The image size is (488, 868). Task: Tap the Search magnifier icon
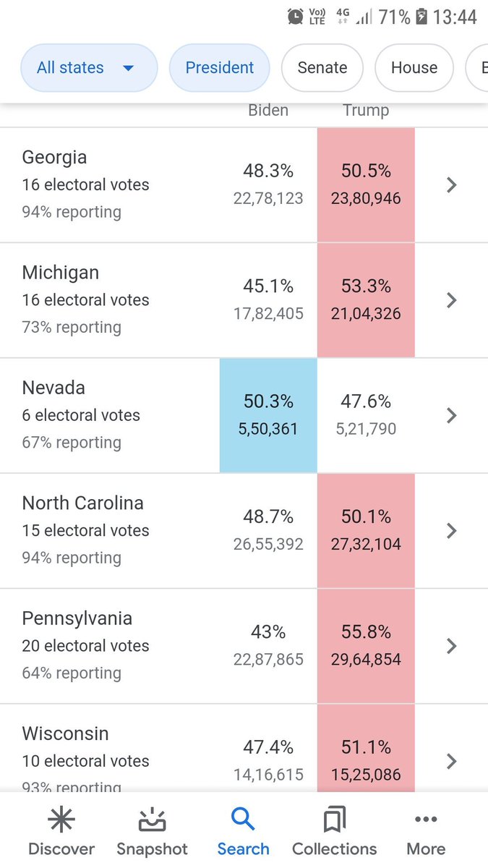243,820
